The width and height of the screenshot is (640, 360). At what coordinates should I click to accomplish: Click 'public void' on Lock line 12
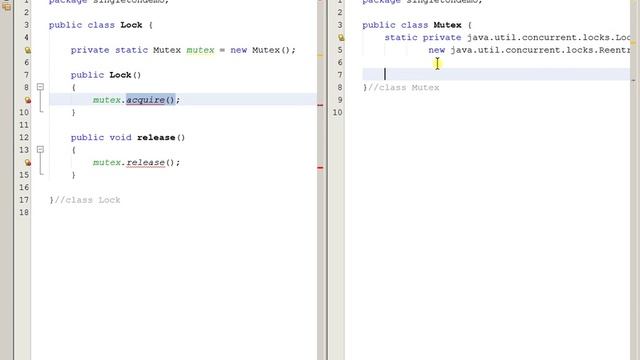[x=101, y=138]
